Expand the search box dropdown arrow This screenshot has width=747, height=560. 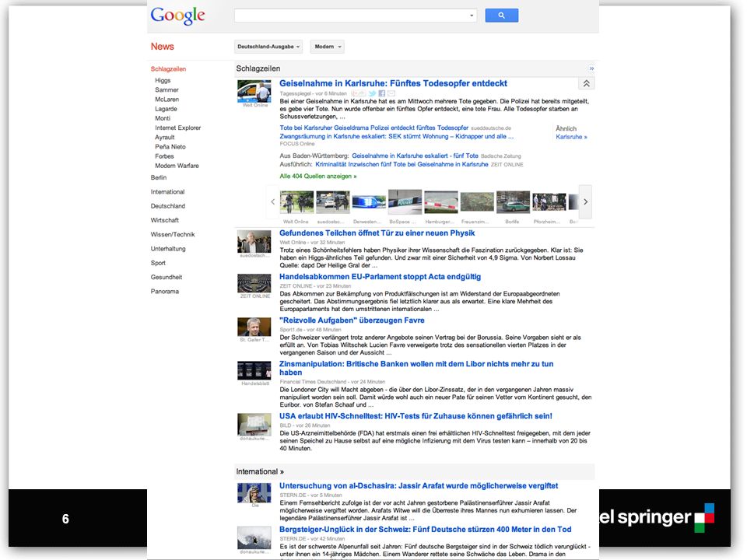pyautogui.click(x=472, y=16)
